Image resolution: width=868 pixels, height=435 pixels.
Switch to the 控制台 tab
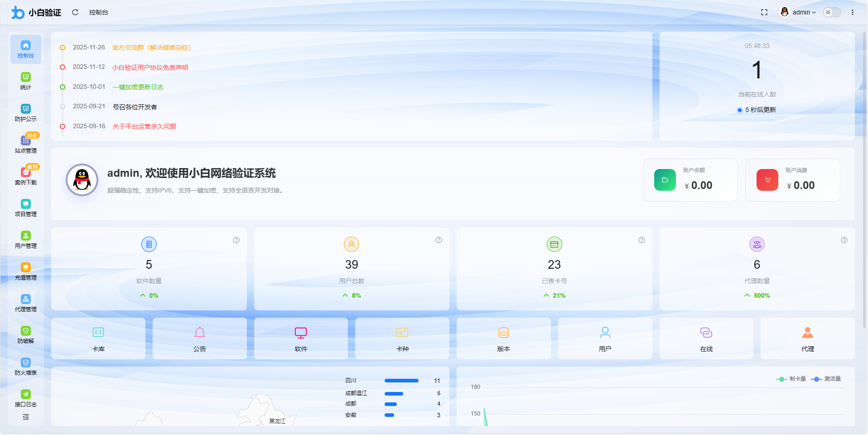(x=99, y=12)
